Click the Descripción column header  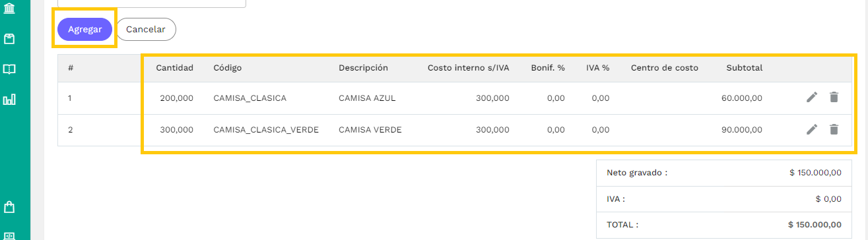[363, 68]
